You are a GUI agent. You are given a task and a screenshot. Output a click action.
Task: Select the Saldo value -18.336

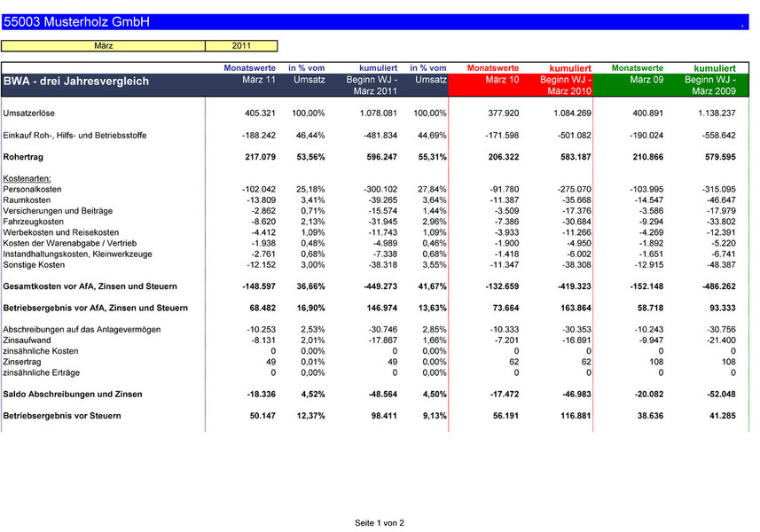(x=261, y=395)
